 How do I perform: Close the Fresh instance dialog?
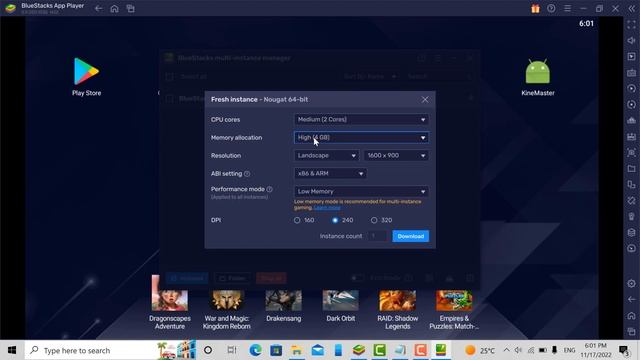(425, 100)
